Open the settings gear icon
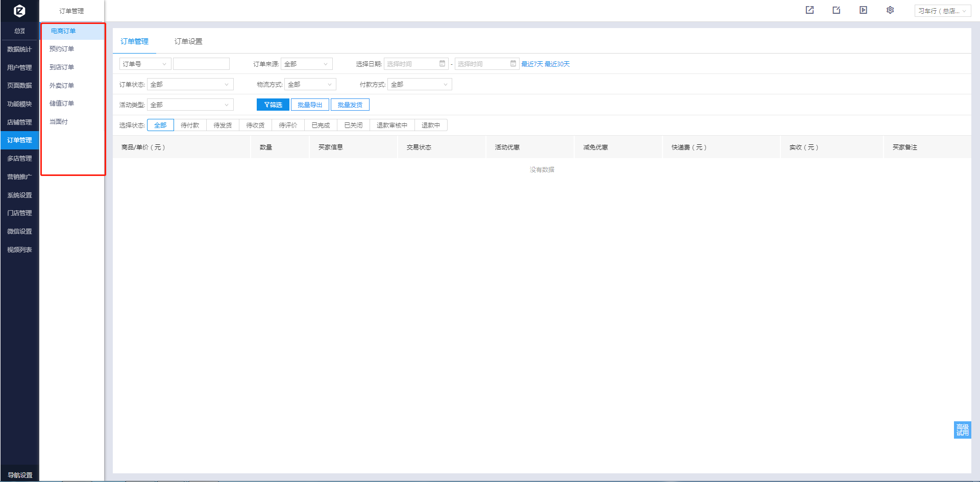 (890, 10)
